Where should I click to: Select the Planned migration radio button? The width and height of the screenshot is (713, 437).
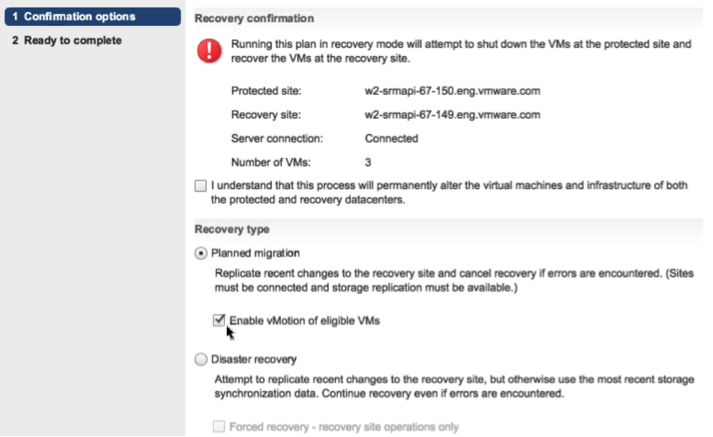pos(201,253)
